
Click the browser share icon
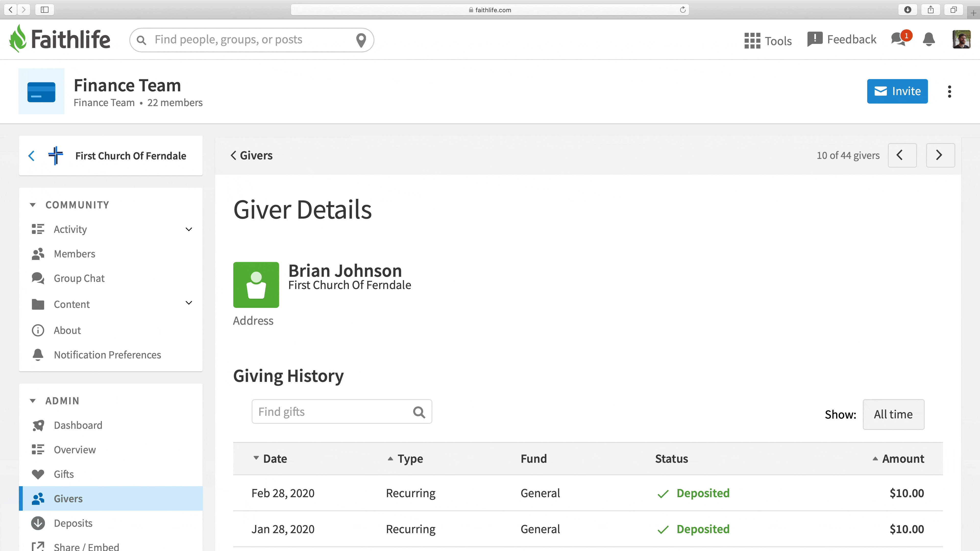click(930, 9)
